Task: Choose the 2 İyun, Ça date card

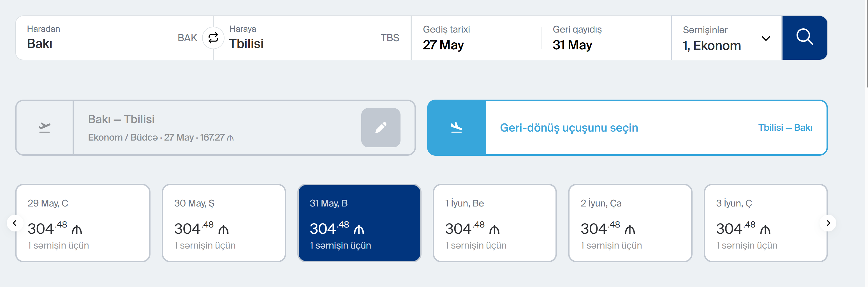Action: point(630,223)
